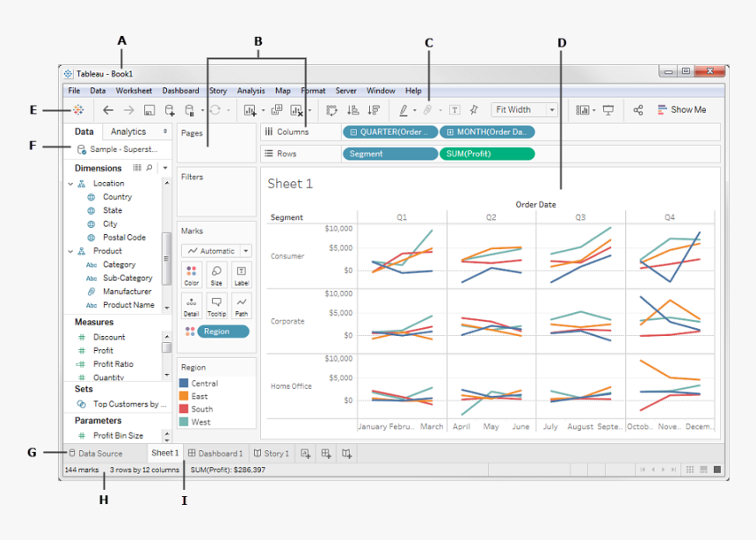Click the Sort Descending icon
Image resolution: width=756 pixels, height=540 pixels.
point(374,110)
